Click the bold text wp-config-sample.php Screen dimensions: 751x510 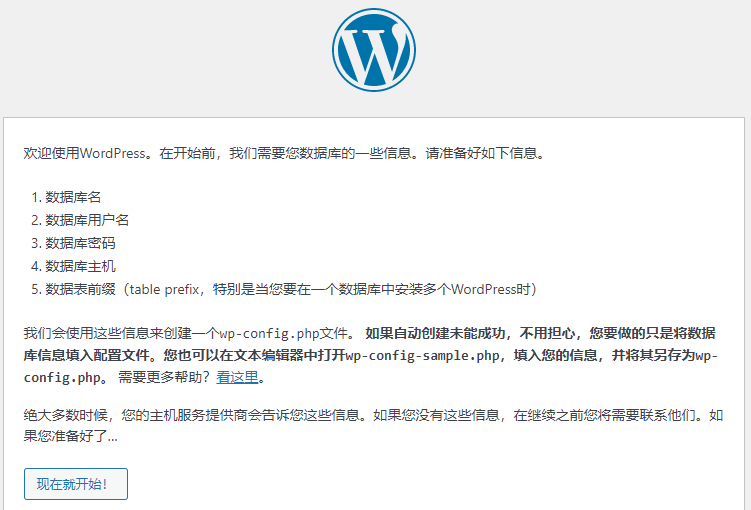coord(422,355)
